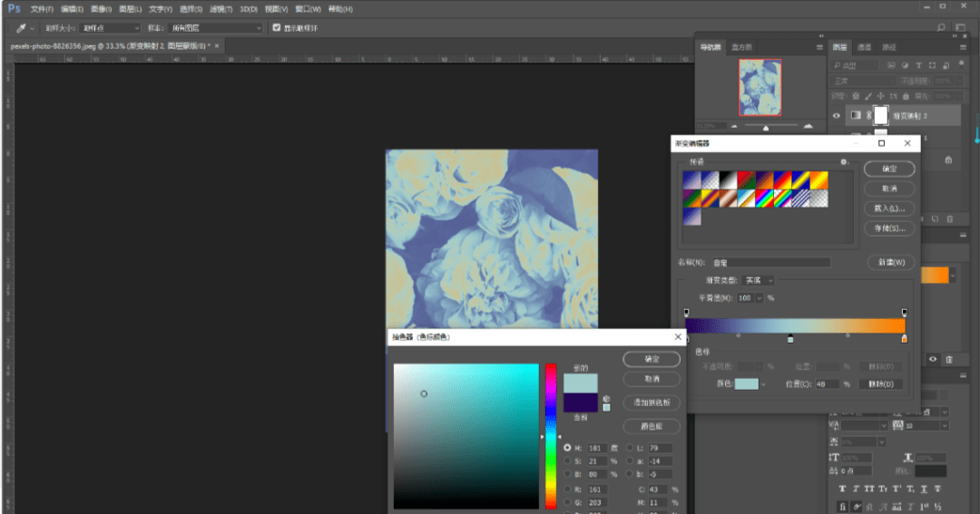Open the Layers panel menu icon
The height and width of the screenshot is (514, 980).
pos(963,47)
